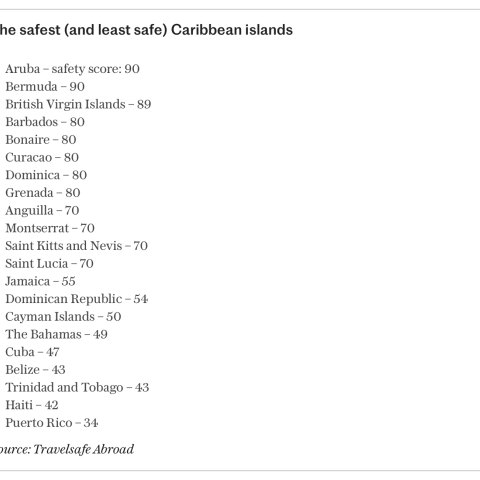Click the Travelsafe Abroad source text
Viewport: 480px width, 480px height.
pos(84,449)
